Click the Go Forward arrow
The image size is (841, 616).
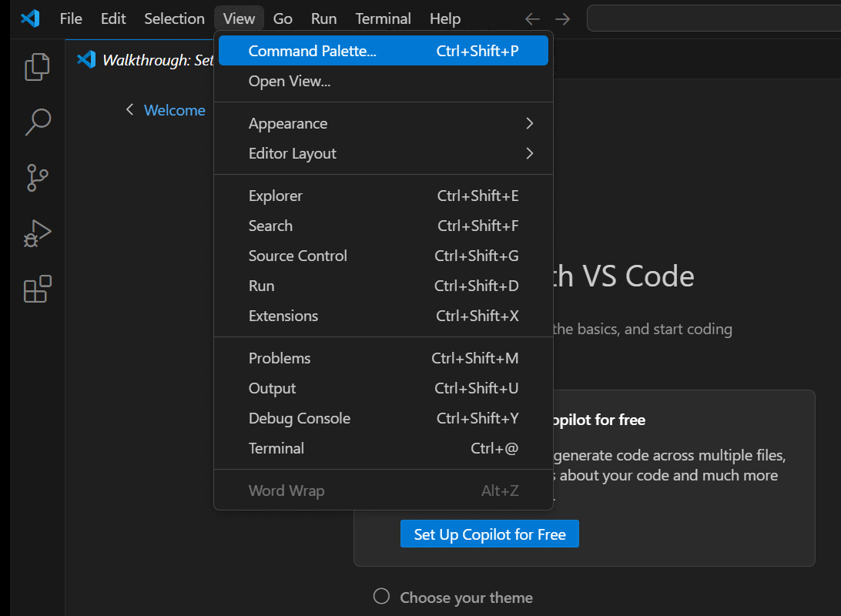[561, 18]
